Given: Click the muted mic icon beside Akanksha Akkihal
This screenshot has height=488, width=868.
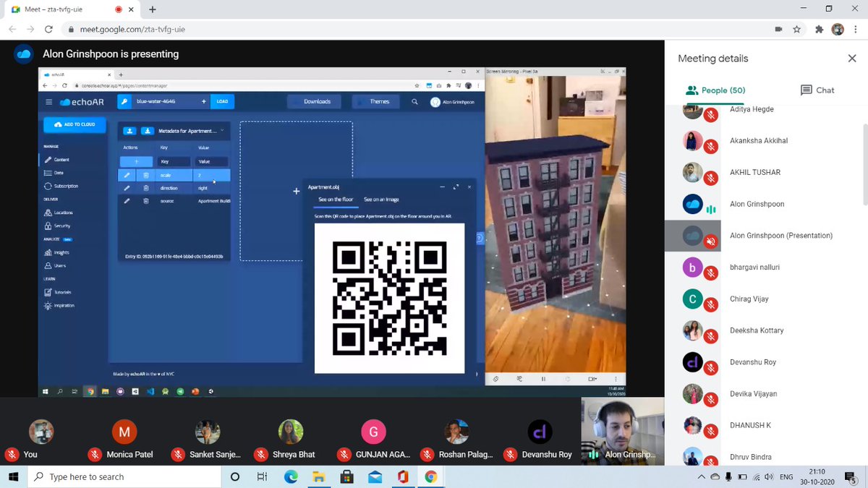Looking at the screenshot, I should pos(711,146).
